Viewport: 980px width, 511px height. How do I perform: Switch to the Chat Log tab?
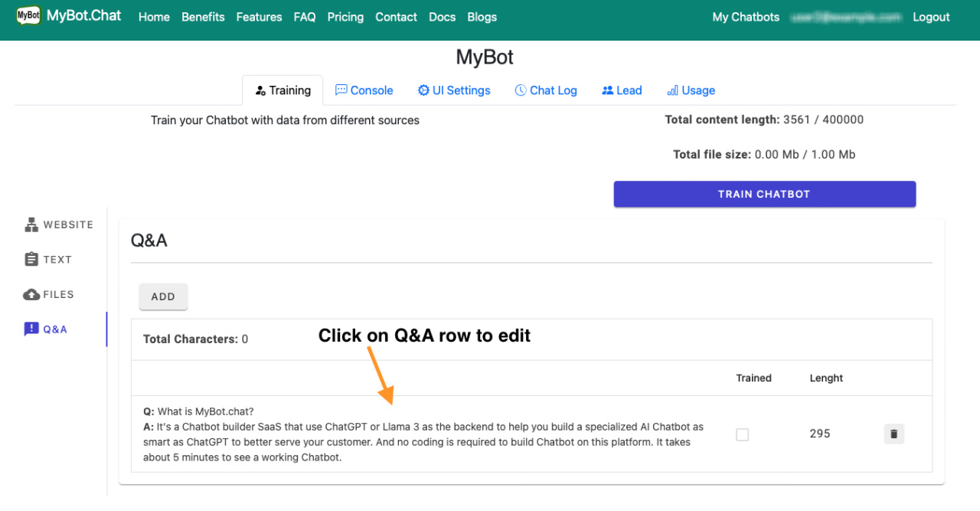(546, 90)
